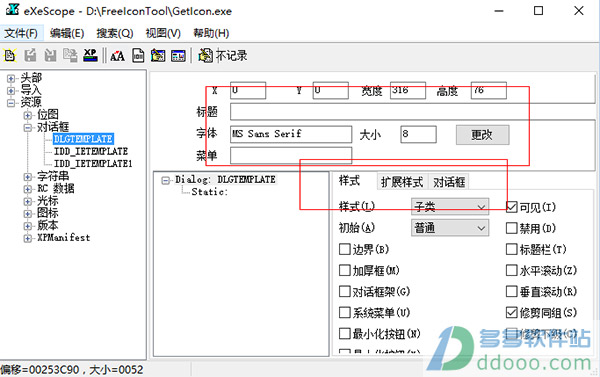This screenshot has height=377, width=600.
Task: Click the 更改 font button
Action: [482, 135]
